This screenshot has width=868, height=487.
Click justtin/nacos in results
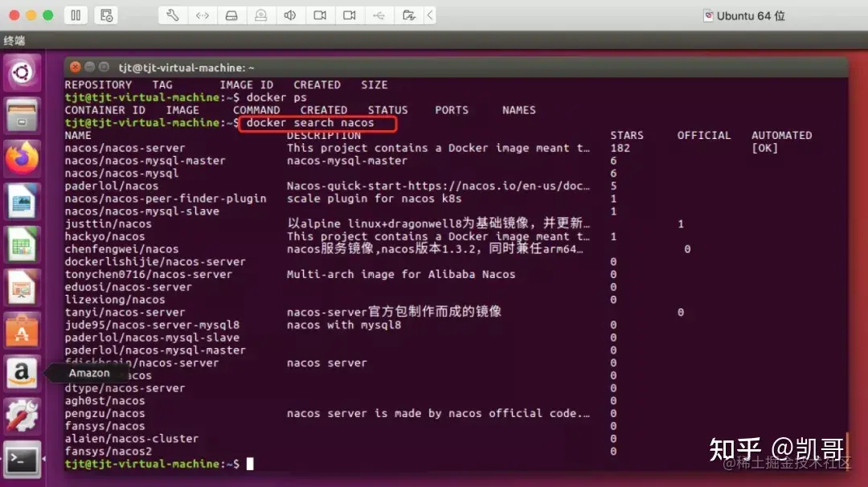pyautogui.click(x=108, y=223)
